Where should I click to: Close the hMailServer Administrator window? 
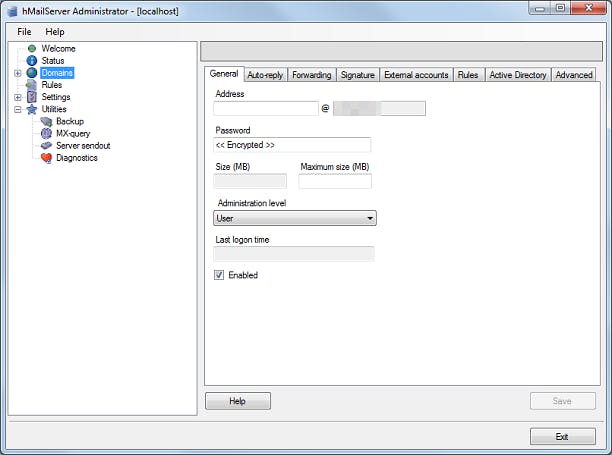click(x=589, y=9)
